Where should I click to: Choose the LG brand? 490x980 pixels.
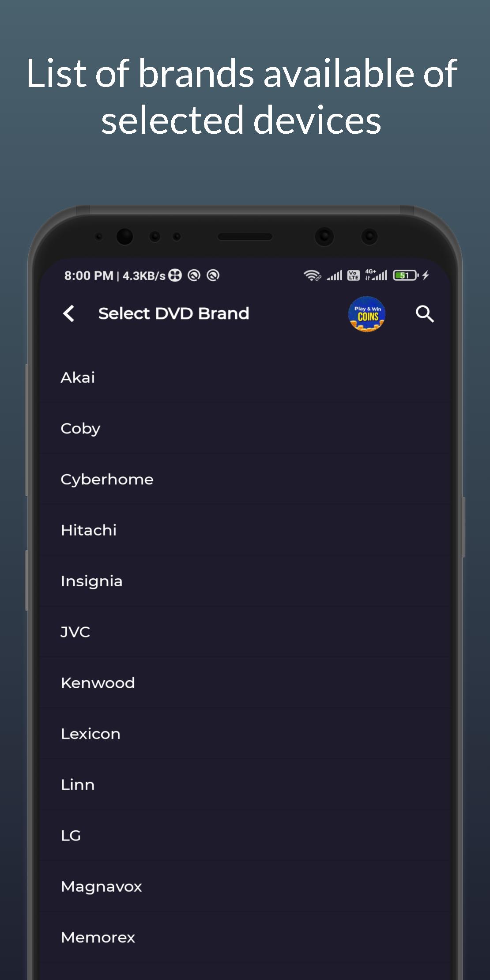pyautogui.click(x=245, y=836)
